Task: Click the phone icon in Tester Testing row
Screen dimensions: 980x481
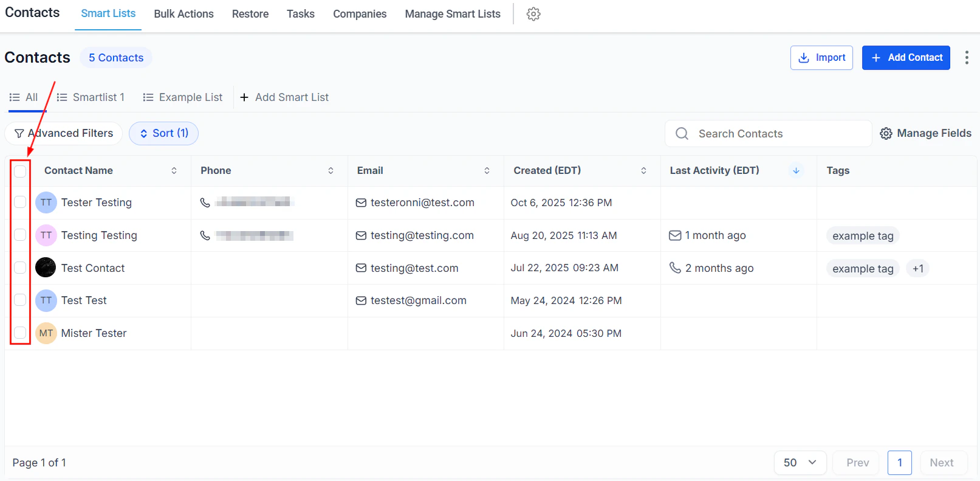Action: 205,202
